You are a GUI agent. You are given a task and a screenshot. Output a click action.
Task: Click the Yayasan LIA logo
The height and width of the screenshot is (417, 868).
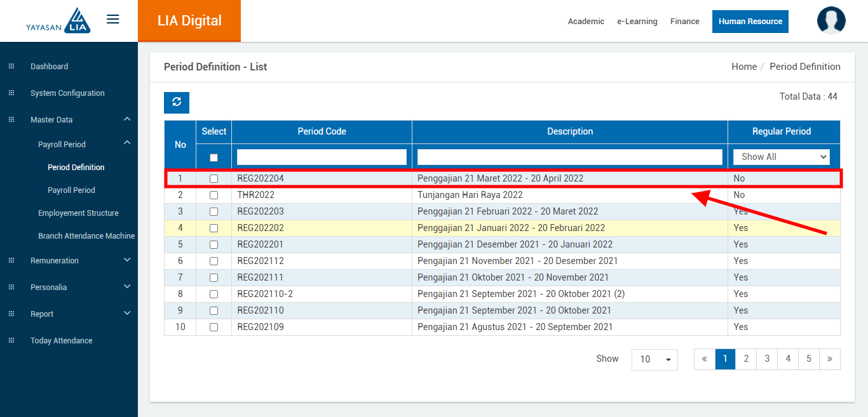coord(58,21)
